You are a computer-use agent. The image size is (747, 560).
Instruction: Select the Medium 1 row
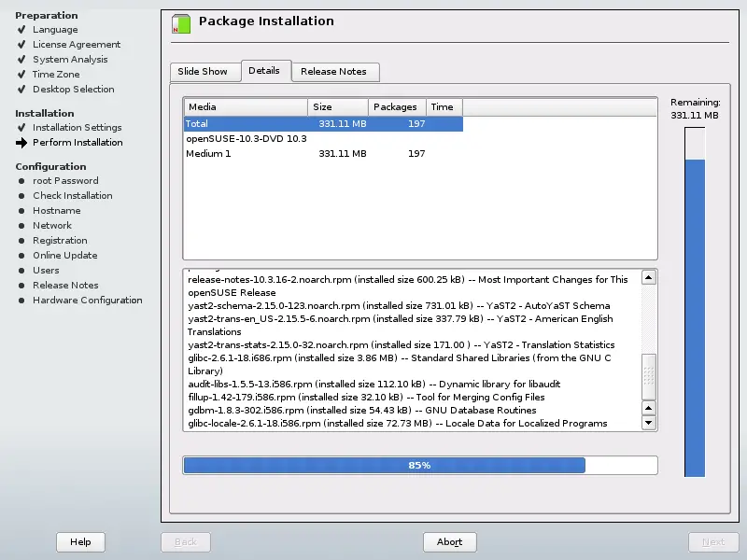[x=323, y=154]
